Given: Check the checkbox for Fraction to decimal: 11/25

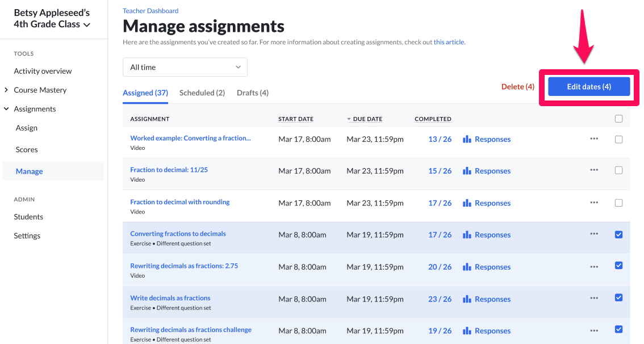Looking at the screenshot, I should point(618,170).
